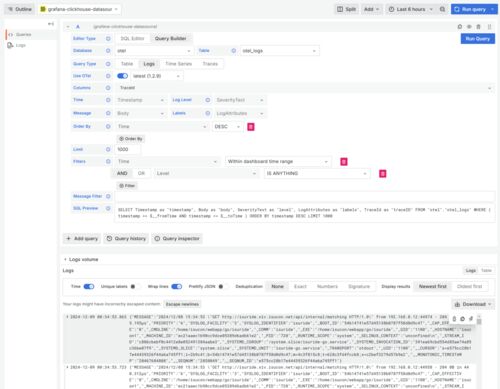Open the SQL Preview info tooltip icon
500x389 pixels.
coord(108,208)
